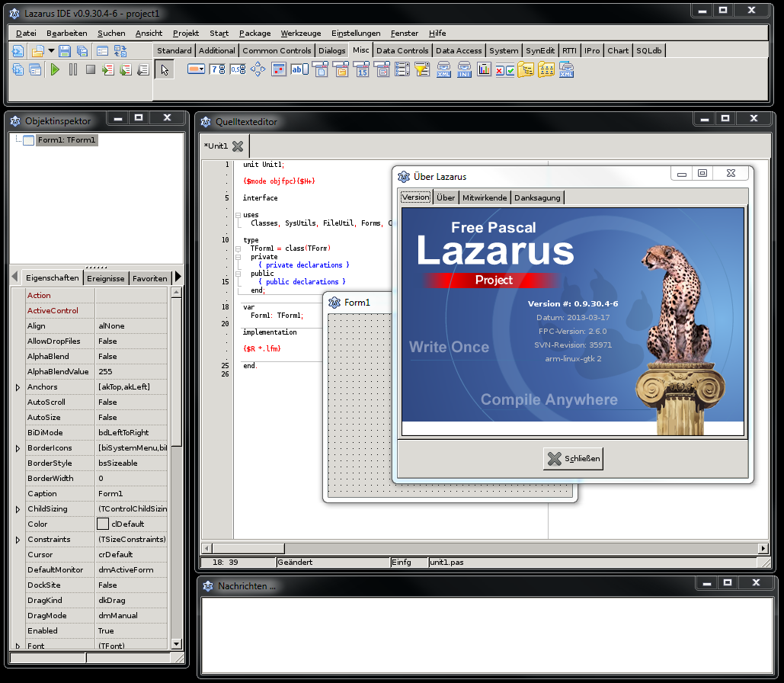Viewport: 784px width, 683px height.
Task: Save the current file with floppy icon
Action: coord(65,51)
